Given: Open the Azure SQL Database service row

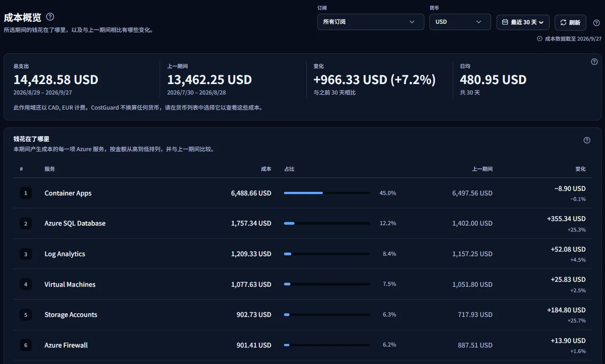Looking at the screenshot, I should coord(303,223).
